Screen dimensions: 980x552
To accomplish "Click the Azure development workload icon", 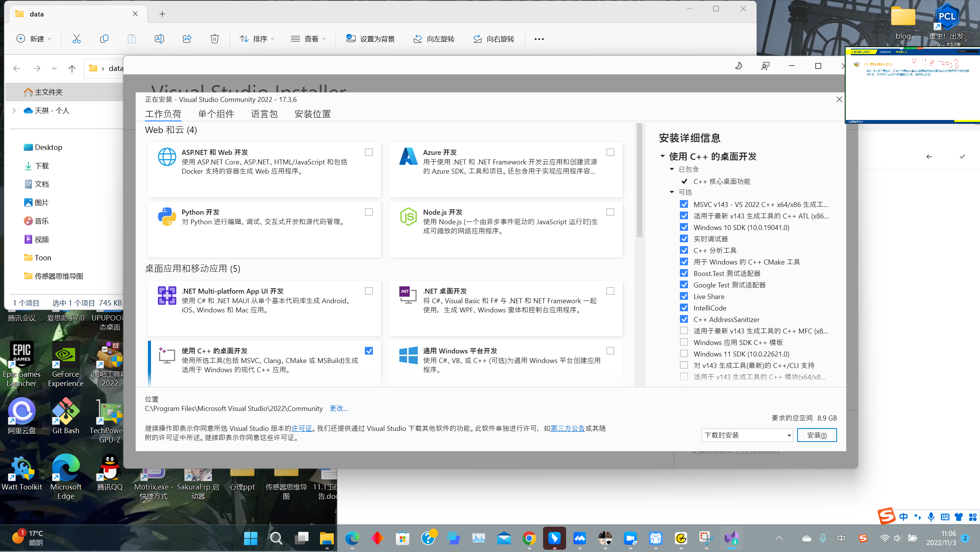I will pyautogui.click(x=409, y=156).
